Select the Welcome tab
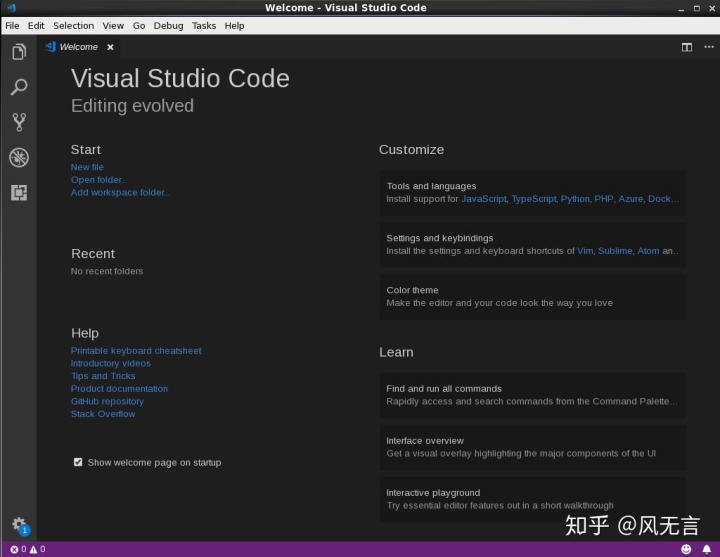 click(79, 47)
